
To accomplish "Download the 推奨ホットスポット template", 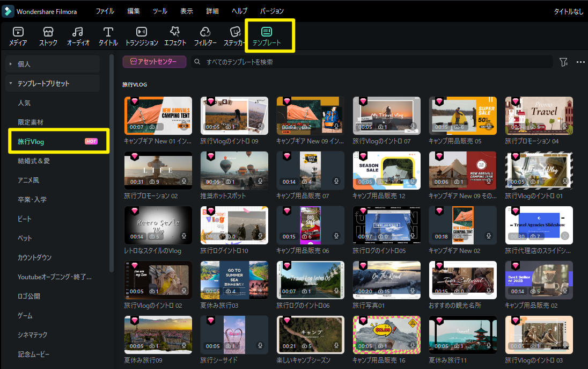I will [260, 182].
